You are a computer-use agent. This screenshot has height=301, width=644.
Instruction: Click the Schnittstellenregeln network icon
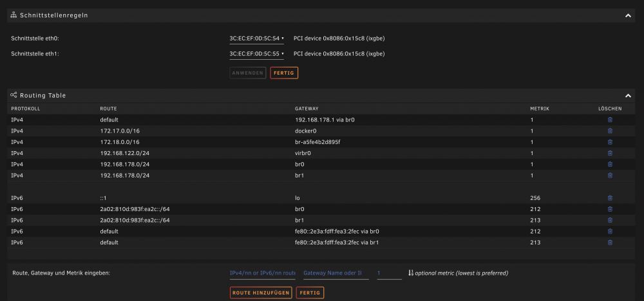pos(14,15)
